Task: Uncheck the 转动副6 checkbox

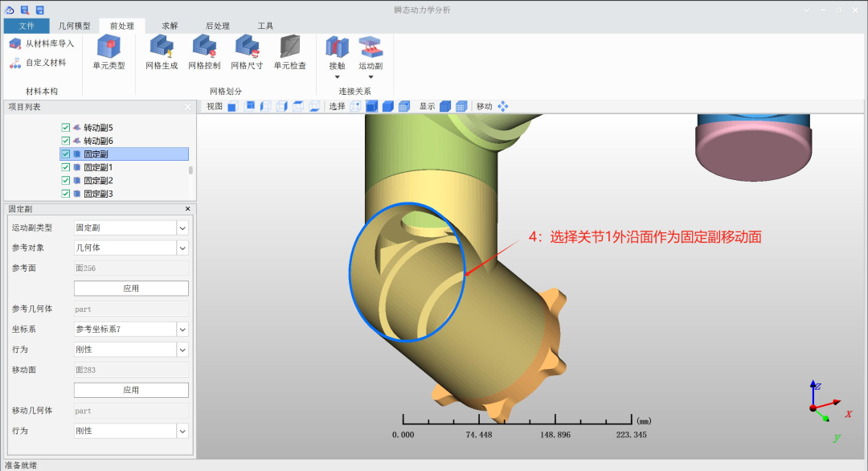Action: tap(65, 141)
